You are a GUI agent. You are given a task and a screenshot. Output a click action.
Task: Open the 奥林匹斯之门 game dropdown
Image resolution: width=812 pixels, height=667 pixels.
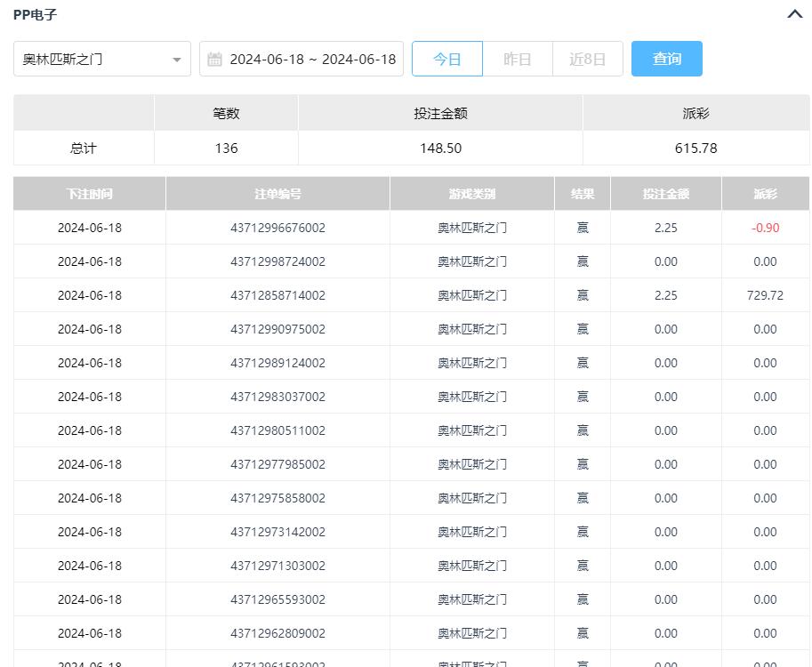(x=101, y=60)
